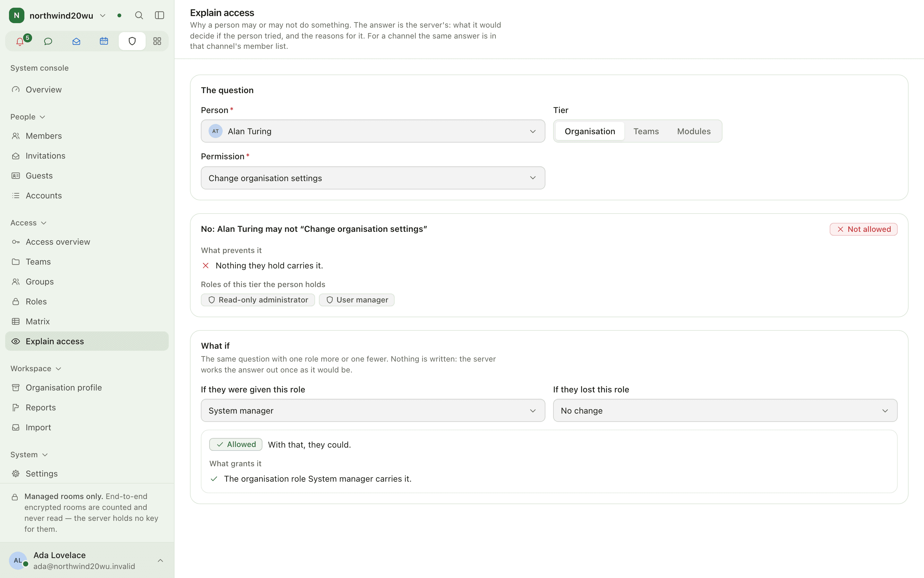The image size is (924, 578).
Task: Expand the northwind20wu workspace switcher
Action: (103, 15)
